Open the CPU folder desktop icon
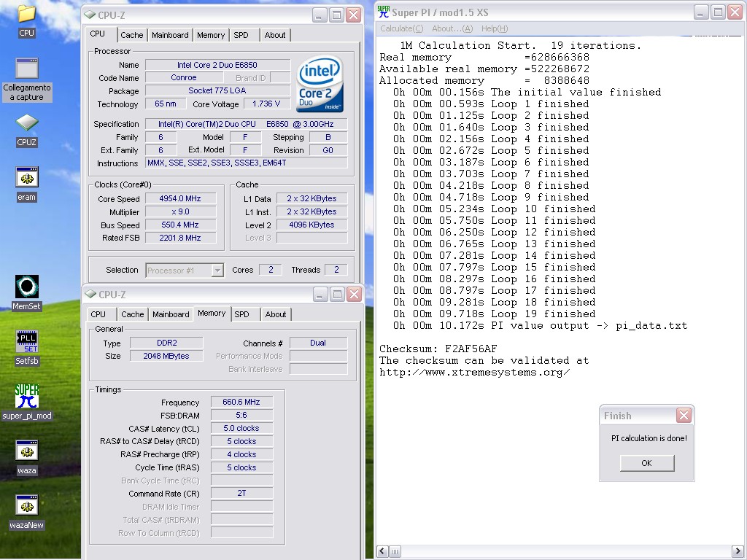Screen dimensions: 747x560 click(x=27, y=20)
